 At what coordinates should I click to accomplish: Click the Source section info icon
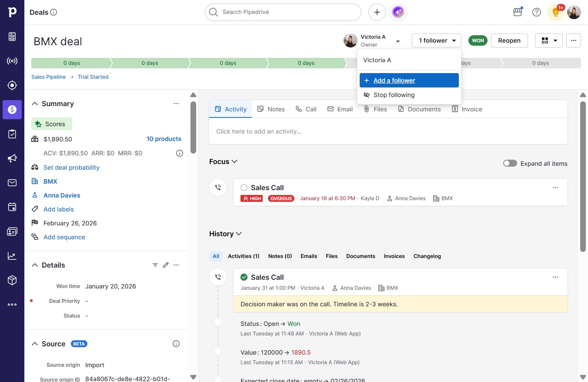(176, 344)
